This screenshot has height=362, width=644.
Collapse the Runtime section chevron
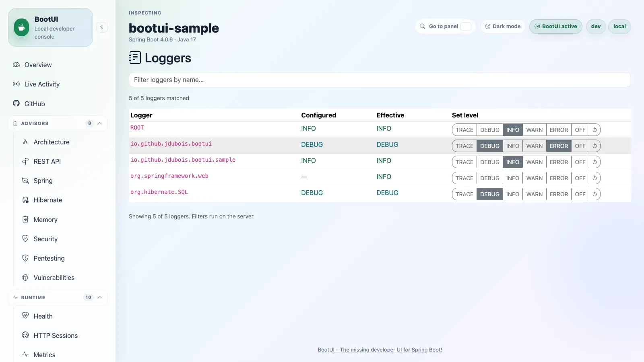(100, 297)
